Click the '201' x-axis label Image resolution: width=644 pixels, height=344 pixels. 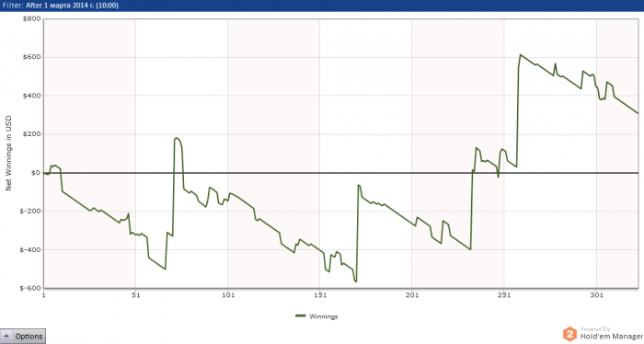tap(412, 295)
